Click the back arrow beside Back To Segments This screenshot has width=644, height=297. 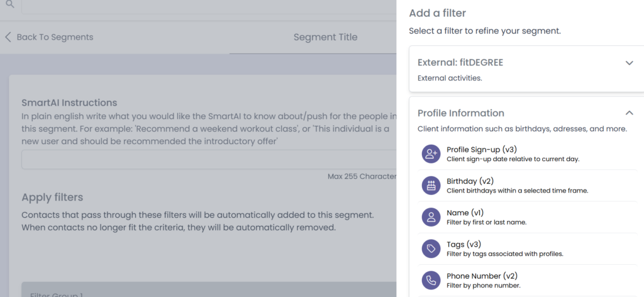point(8,37)
